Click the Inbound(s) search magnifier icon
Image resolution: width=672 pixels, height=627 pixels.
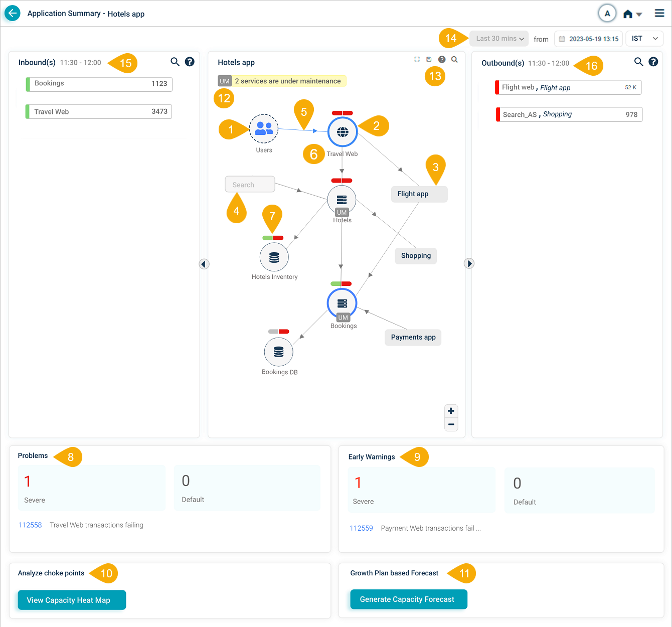point(175,62)
